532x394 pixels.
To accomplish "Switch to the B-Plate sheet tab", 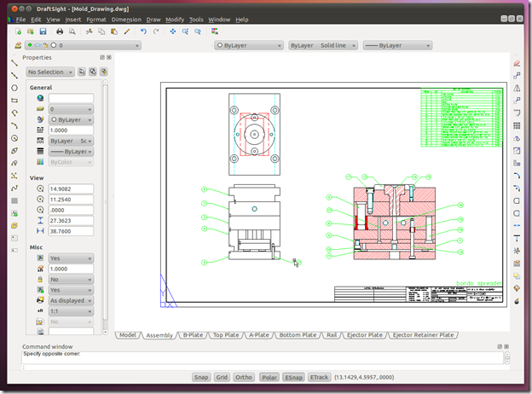I will click(x=193, y=335).
